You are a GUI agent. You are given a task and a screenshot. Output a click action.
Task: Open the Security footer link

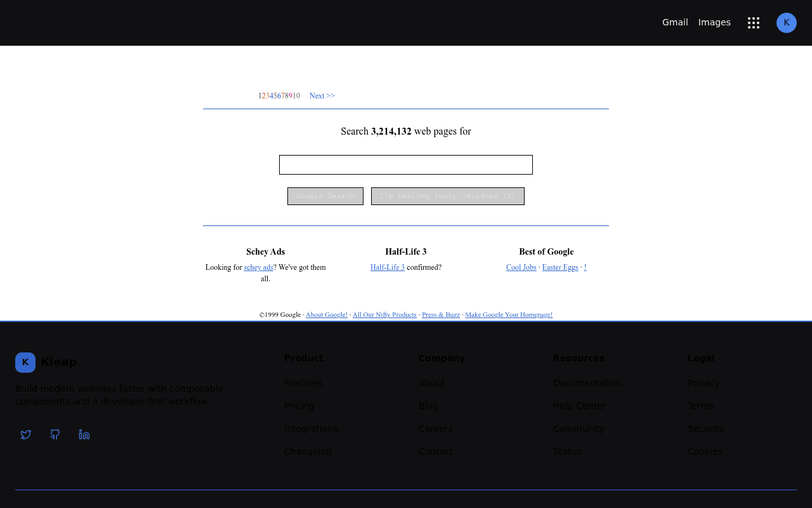(705, 429)
